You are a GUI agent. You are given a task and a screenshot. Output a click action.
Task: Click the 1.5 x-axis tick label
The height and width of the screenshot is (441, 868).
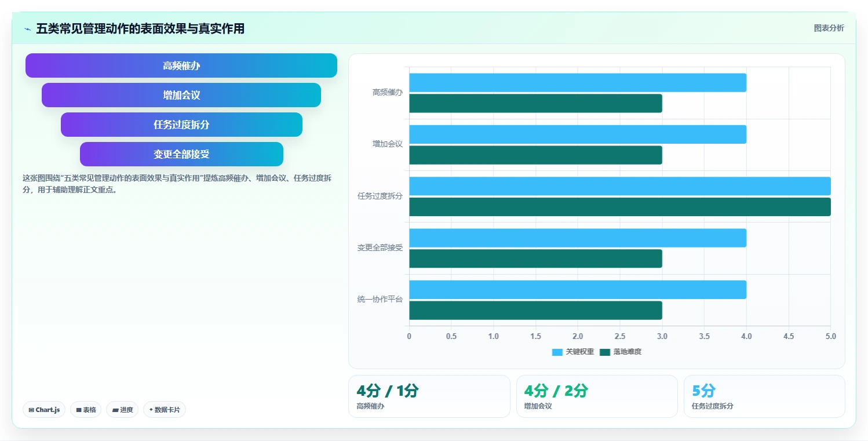click(x=536, y=337)
